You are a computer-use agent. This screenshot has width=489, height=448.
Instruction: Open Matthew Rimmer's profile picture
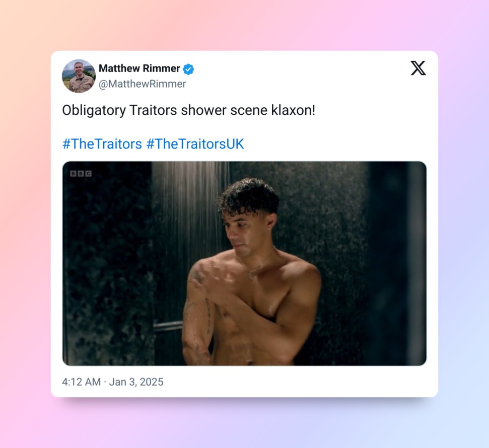79,76
